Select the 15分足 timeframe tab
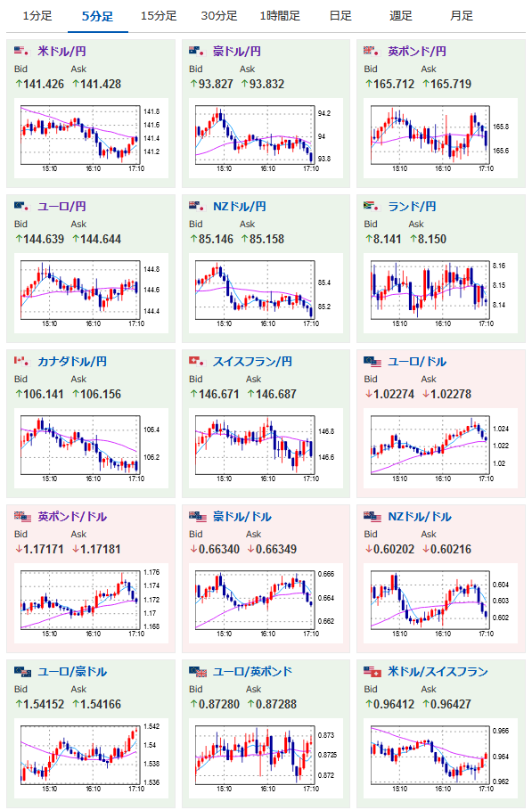 tap(159, 16)
